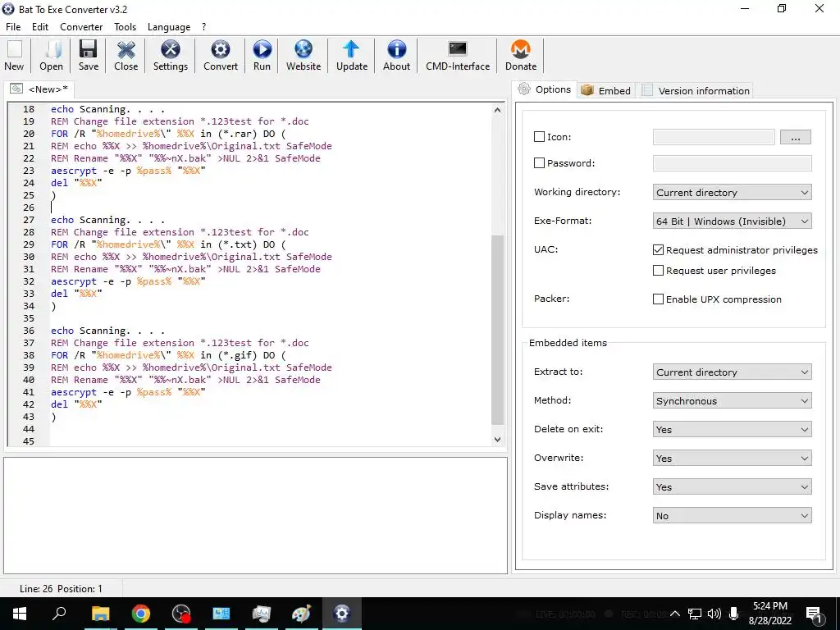
Task: Open the Overwrite dropdown
Action: (732, 458)
